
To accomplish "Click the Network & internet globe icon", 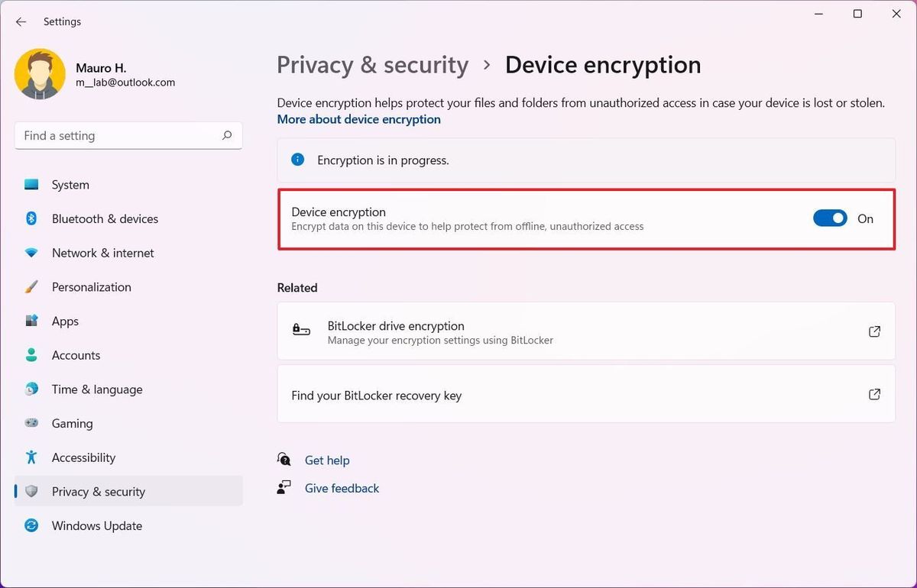I will 31,253.
